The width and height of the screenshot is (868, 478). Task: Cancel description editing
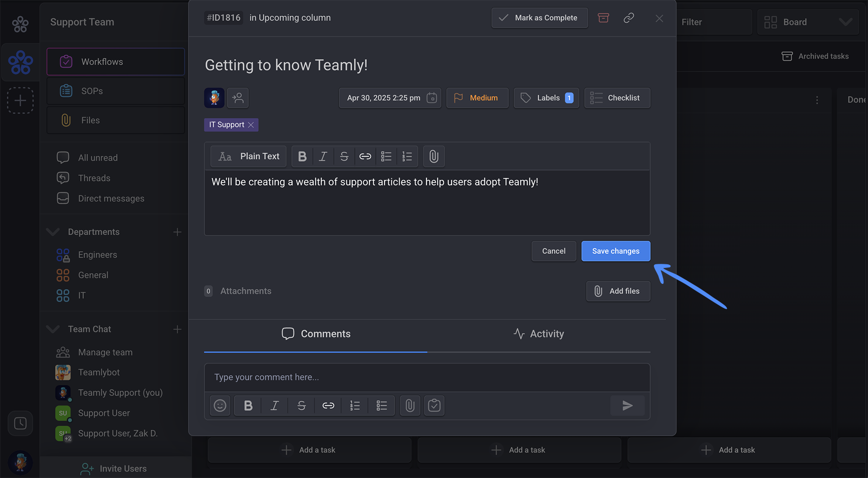pyautogui.click(x=554, y=251)
